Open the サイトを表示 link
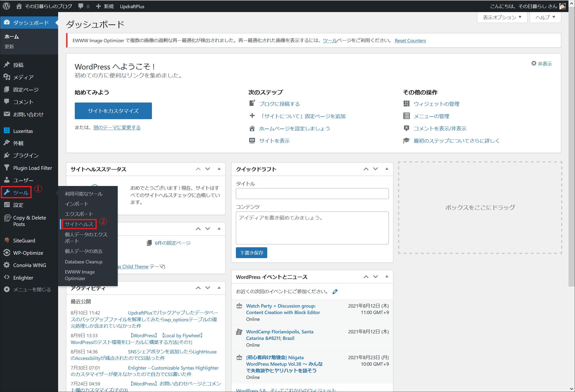Viewport: 575px width, 392px height. click(274, 141)
